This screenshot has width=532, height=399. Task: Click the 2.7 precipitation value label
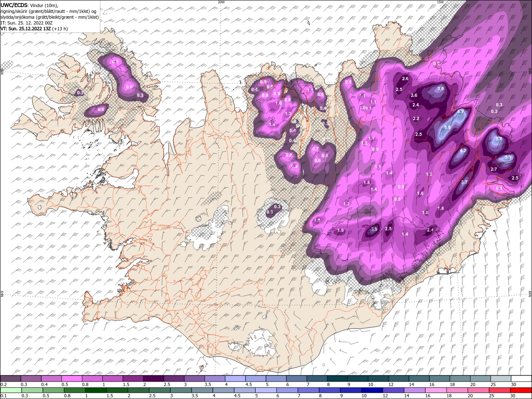(494, 169)
